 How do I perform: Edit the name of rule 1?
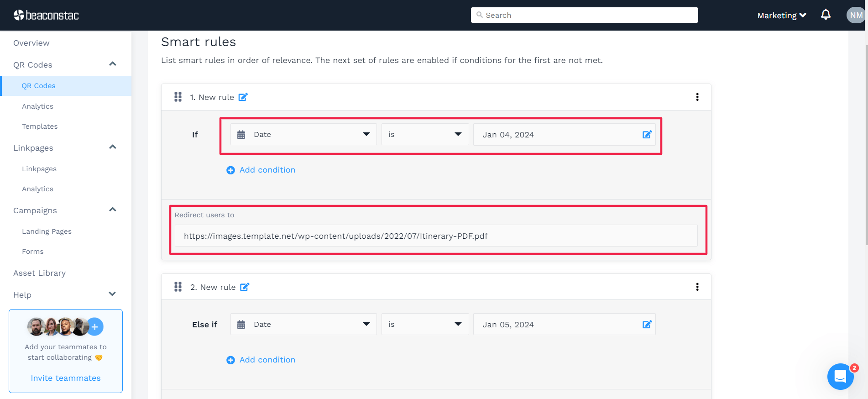click(243, 97)
